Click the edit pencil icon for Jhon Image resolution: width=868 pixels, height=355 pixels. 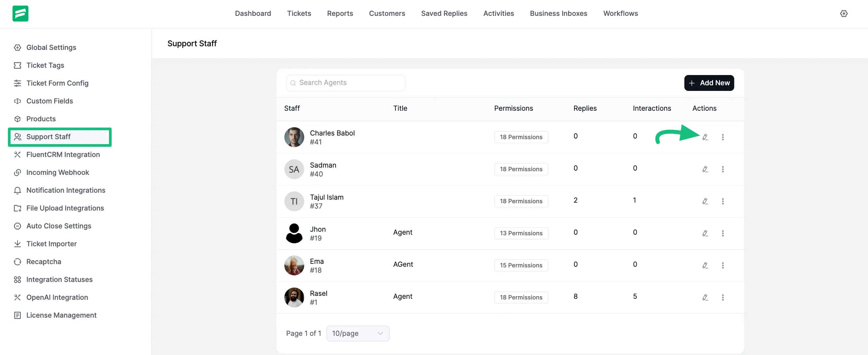(705, 233)
